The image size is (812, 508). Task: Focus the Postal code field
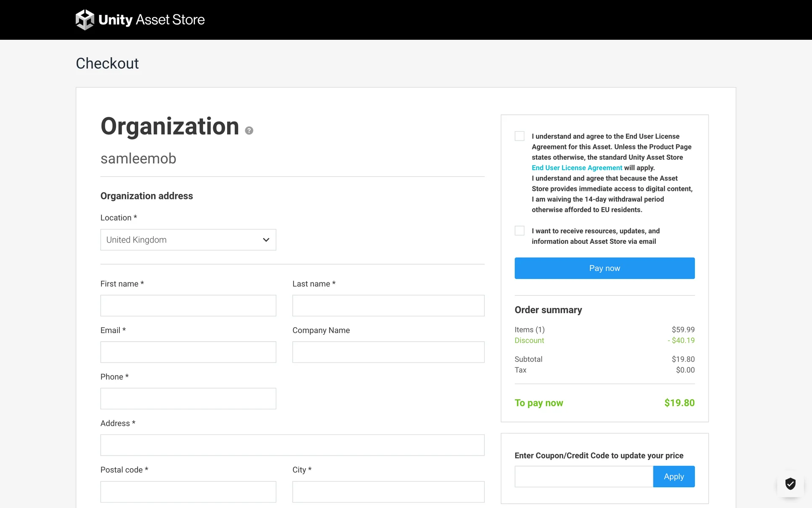click(x=188, y=492)
